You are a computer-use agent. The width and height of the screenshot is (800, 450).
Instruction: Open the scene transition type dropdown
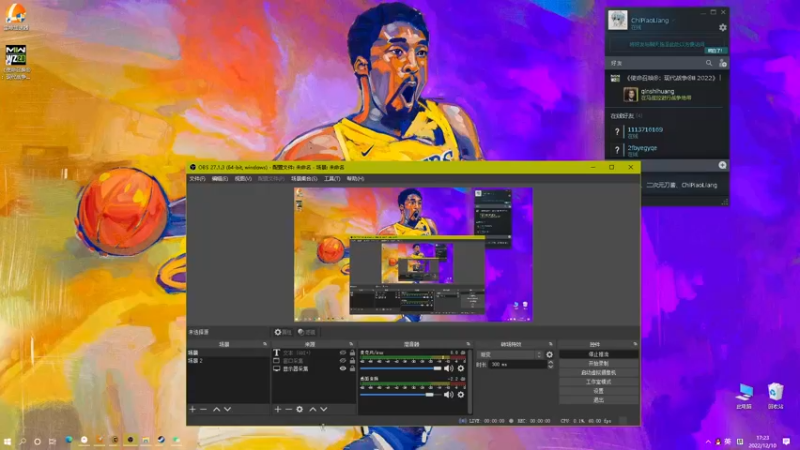510,355
